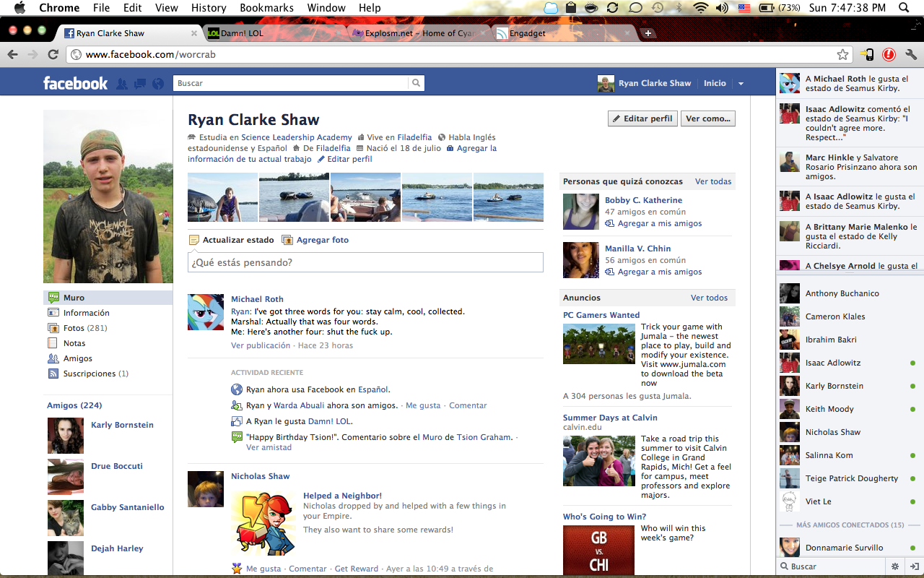Reload the page with Chrome's reload icon
The width and height of the screenshot is (924, 578).
(53, 54)
